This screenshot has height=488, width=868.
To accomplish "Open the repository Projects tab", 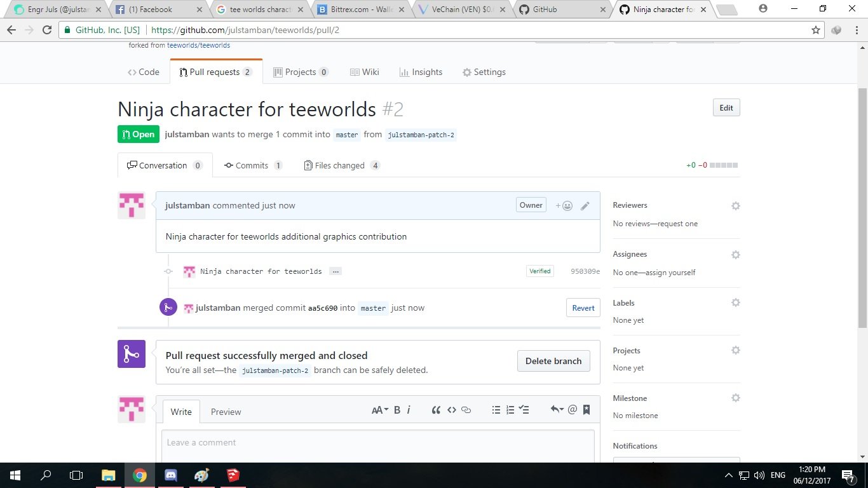I will coord(301,72).
